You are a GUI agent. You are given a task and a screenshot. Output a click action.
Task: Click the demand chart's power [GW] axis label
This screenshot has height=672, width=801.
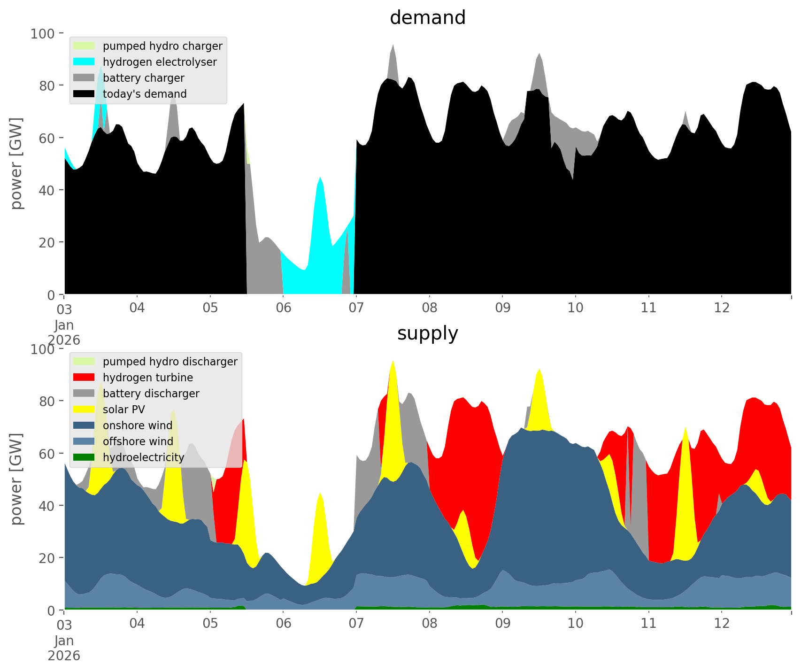[16, 163]
